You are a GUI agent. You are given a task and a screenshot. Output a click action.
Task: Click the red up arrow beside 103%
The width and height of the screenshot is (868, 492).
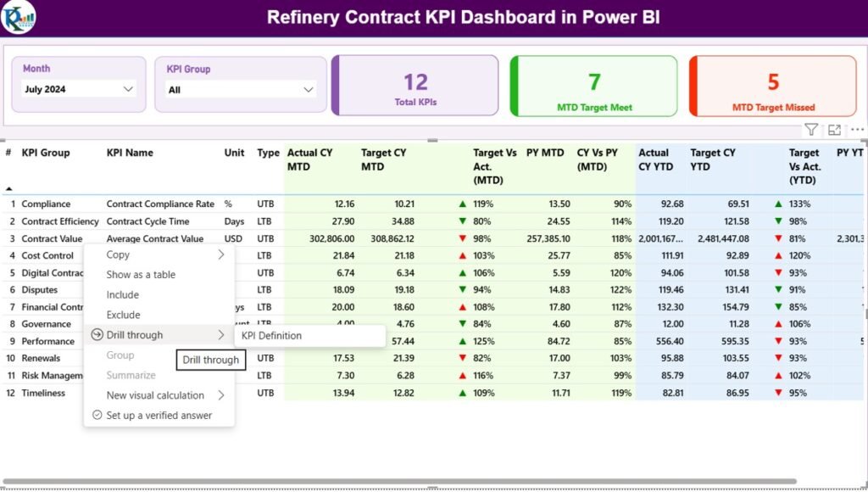click(462, 255)
